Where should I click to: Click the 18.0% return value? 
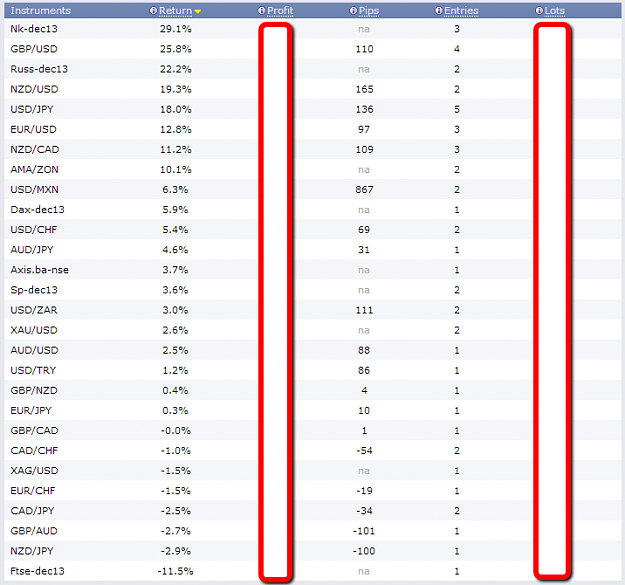click(176, 109)
